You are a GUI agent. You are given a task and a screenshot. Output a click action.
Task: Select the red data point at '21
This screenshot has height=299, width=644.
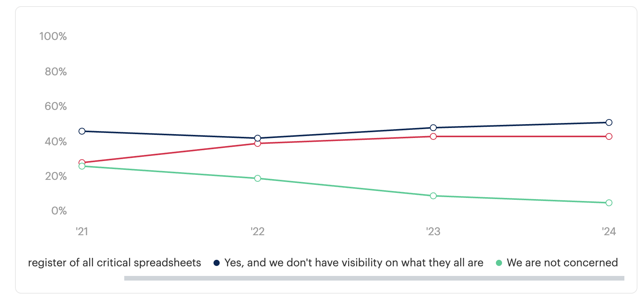[x=82, y=162]
